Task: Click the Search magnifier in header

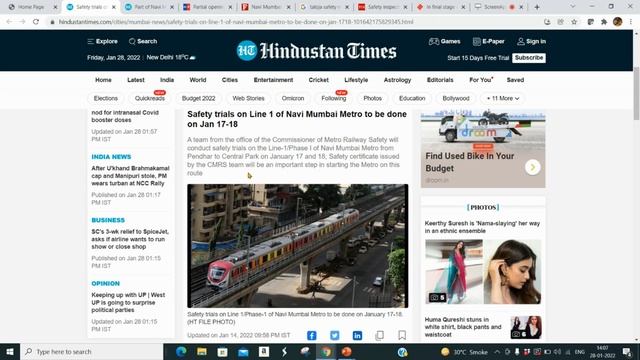Action: [x=143, y=41]
